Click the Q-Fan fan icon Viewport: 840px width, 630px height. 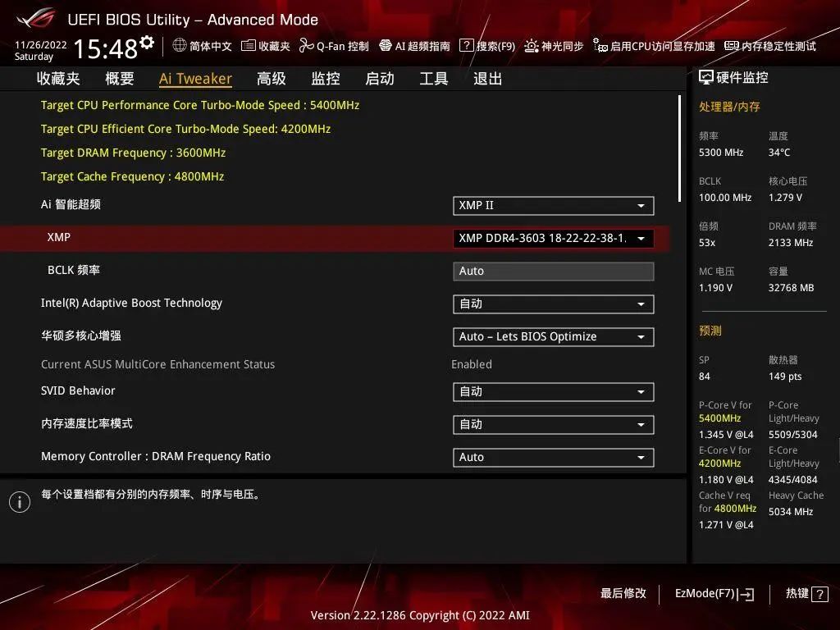point(307,46)
